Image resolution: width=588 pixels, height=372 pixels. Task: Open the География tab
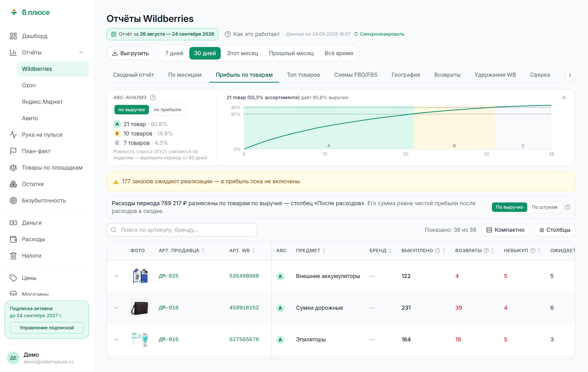coord(406,75)
